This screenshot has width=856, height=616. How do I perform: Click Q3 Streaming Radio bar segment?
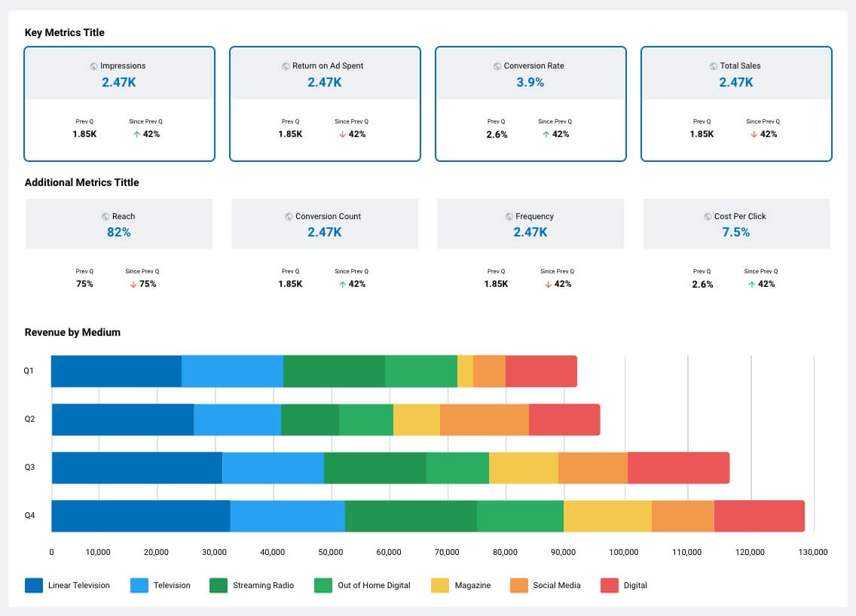(375, 468)
